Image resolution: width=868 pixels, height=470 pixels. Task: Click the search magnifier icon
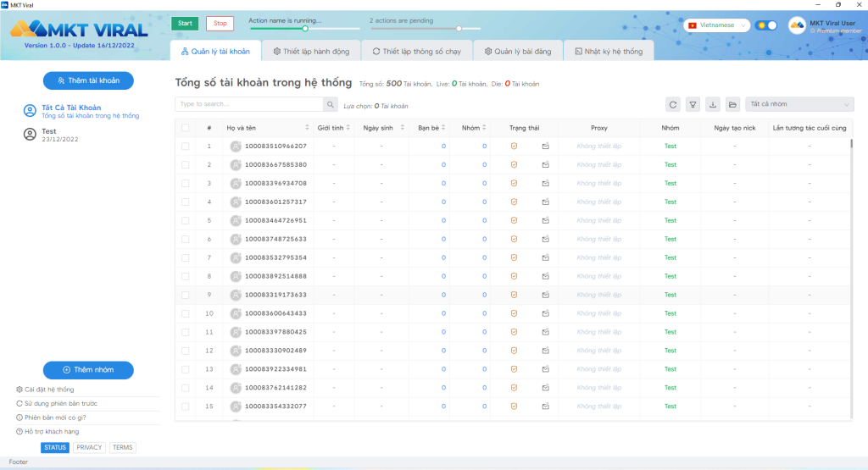331,104
